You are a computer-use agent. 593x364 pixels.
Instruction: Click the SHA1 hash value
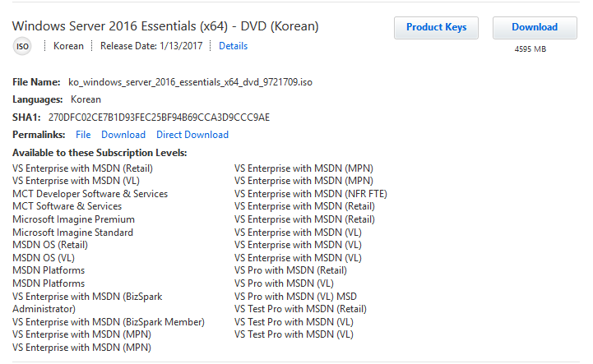(x=159, y=117)
